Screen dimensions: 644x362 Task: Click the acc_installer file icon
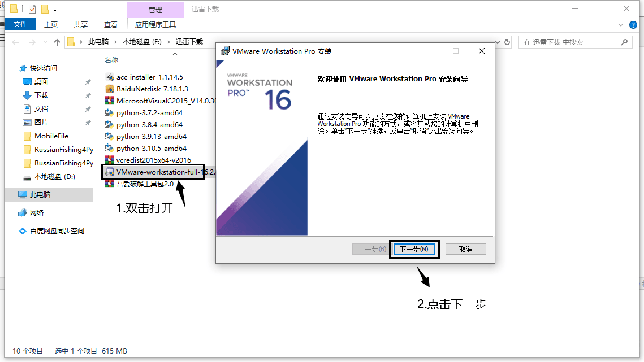point(110,77)
